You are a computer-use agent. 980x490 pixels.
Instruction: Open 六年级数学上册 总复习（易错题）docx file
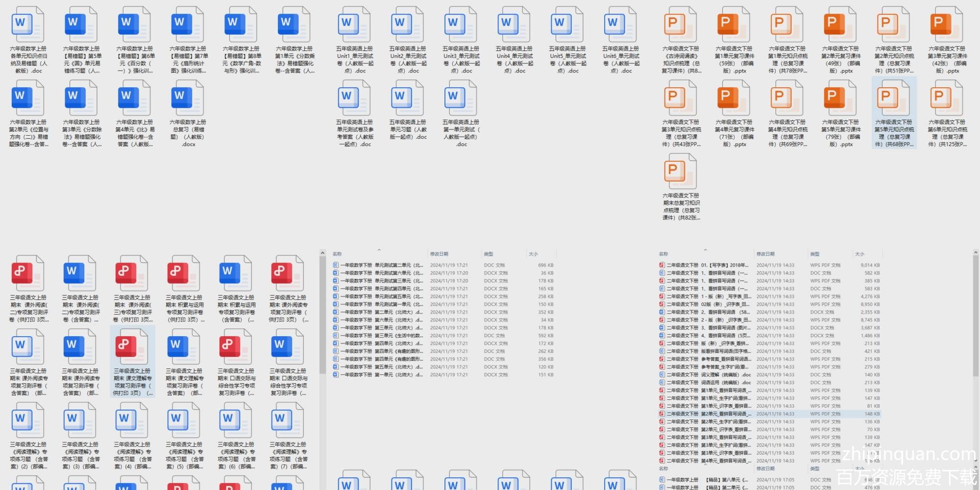tap(187, 98)
